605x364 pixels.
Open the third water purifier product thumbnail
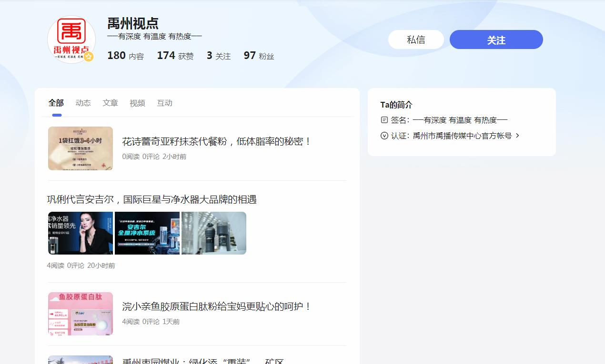point(214,233)
